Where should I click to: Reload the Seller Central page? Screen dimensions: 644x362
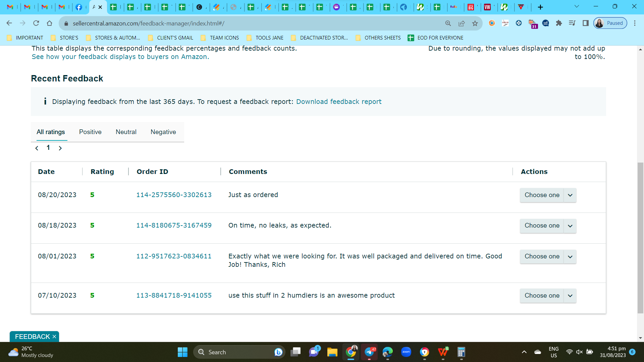coord(36,23)
